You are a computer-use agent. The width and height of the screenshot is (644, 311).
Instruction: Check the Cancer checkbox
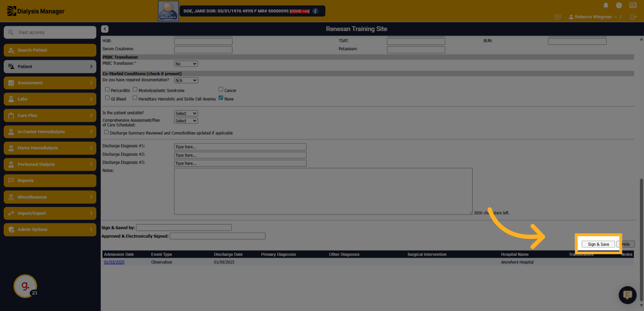coord(221,89)
